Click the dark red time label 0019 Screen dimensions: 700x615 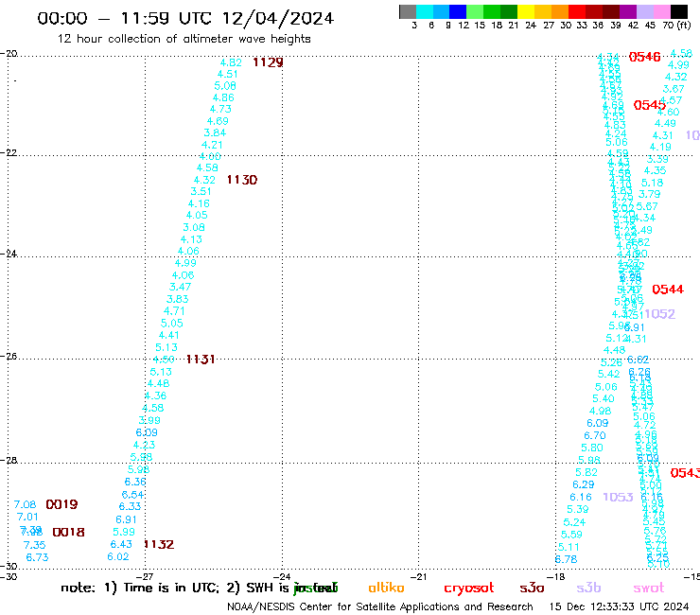click(61, 504)
